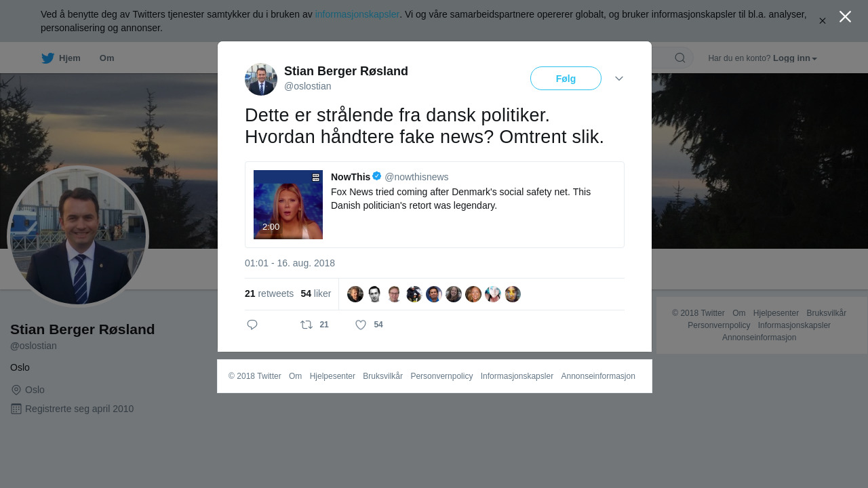Screen dimensions: 868x488
Task: Open Stian Berger Røsland's tweet avatar
Action: coord(261,79)
